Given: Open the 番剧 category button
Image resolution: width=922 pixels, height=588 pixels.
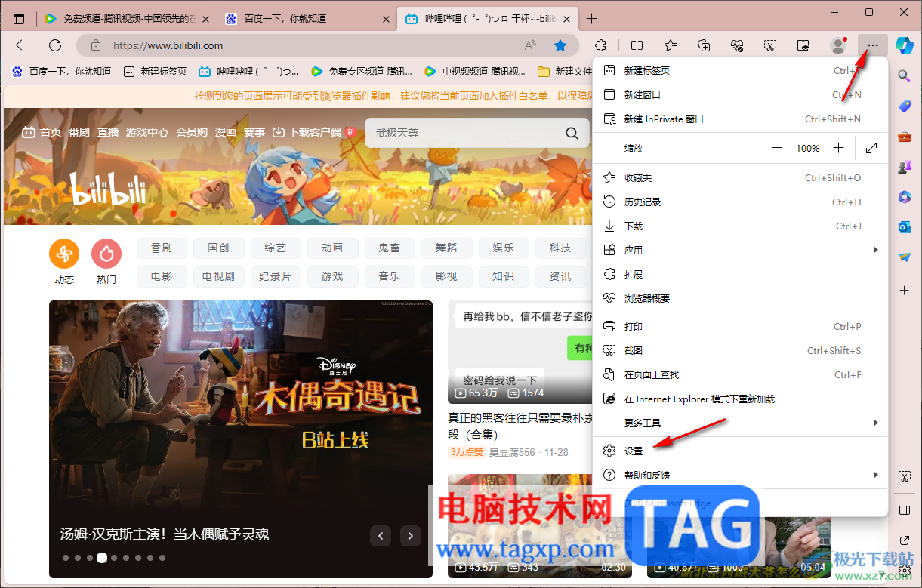Looking at the screenshot, I should 162,248.
